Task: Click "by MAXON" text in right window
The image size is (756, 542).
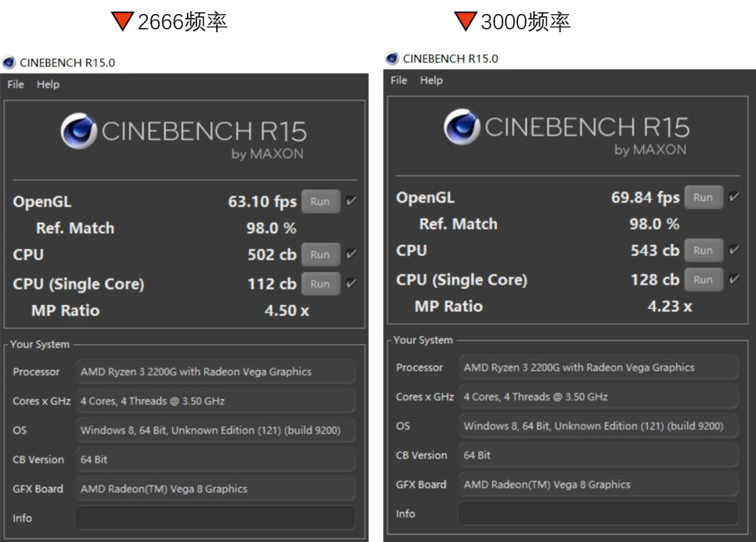Action: point(650,150)
